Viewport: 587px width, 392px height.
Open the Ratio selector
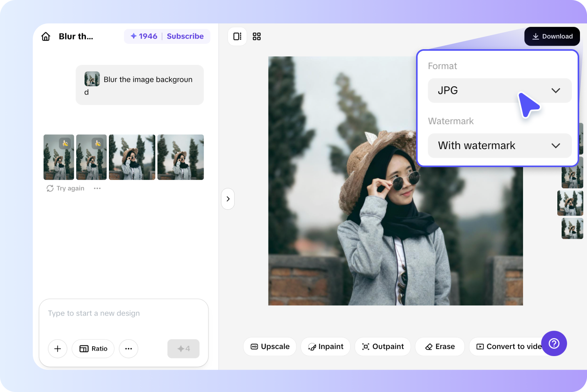(x=93, y=349)
